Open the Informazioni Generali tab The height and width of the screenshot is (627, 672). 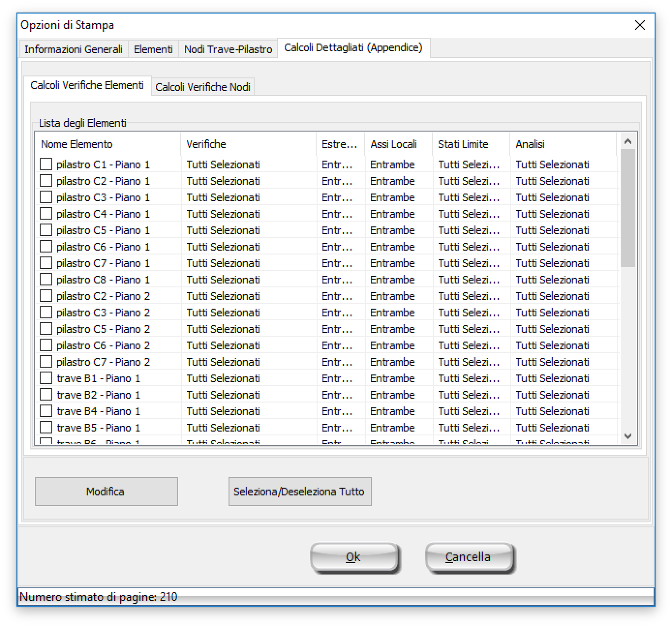74,49
